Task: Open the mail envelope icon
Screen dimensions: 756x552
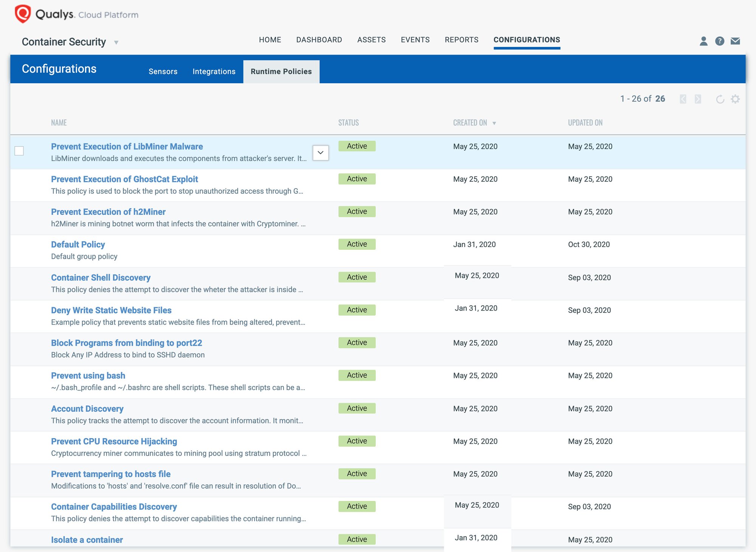Action: (x=735, y=41)
